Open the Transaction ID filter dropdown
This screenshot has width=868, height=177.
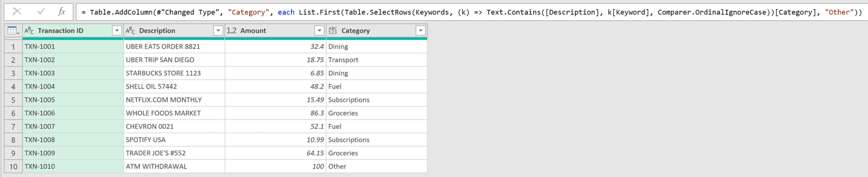(117, 31)
